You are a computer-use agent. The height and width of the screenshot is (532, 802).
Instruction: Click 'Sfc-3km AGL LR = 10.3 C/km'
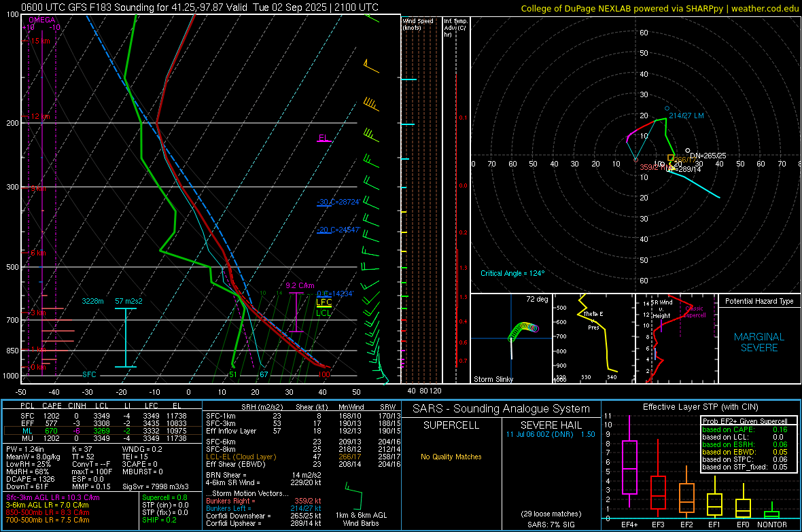[x=53, y=497]
